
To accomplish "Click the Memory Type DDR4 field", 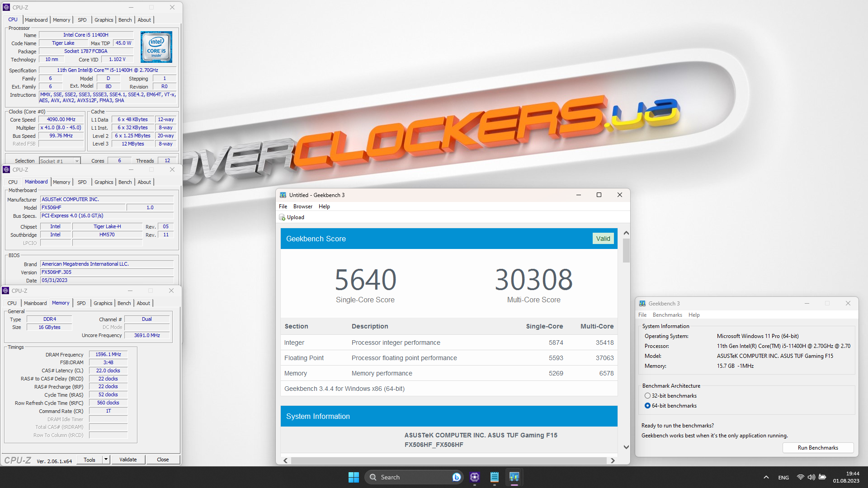I will (50, 319).
